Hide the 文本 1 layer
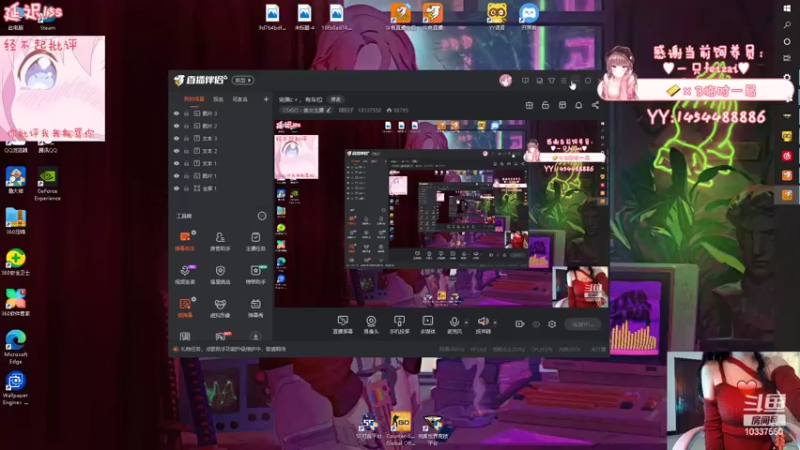The width and height of the screenshot is (800, 450). tap(177, 163)
